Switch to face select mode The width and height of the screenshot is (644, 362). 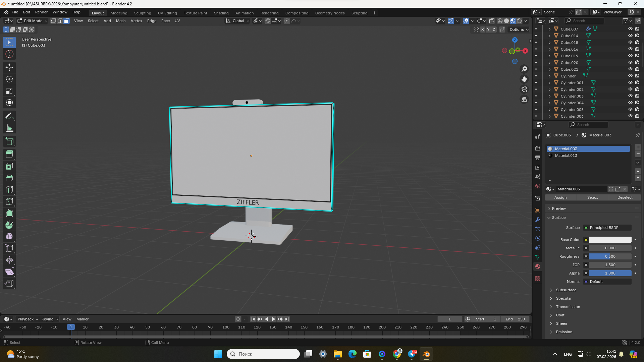tap(66, 21)
